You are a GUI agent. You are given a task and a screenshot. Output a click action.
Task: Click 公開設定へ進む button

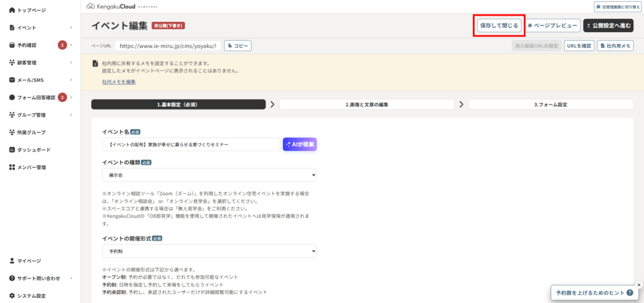click(608, 26)
